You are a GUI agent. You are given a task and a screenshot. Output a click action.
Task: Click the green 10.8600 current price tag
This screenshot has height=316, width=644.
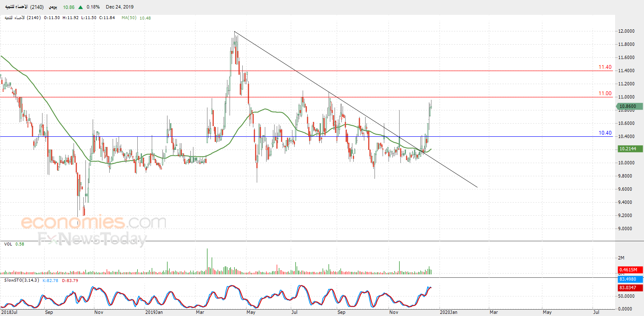629,107
